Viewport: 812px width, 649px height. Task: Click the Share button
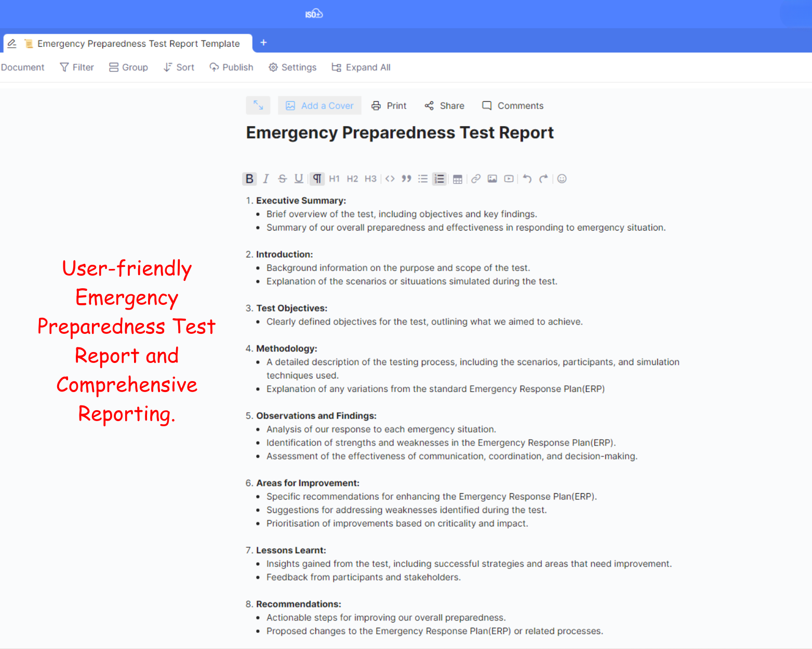pyautogui.click(x=444, y=105)
